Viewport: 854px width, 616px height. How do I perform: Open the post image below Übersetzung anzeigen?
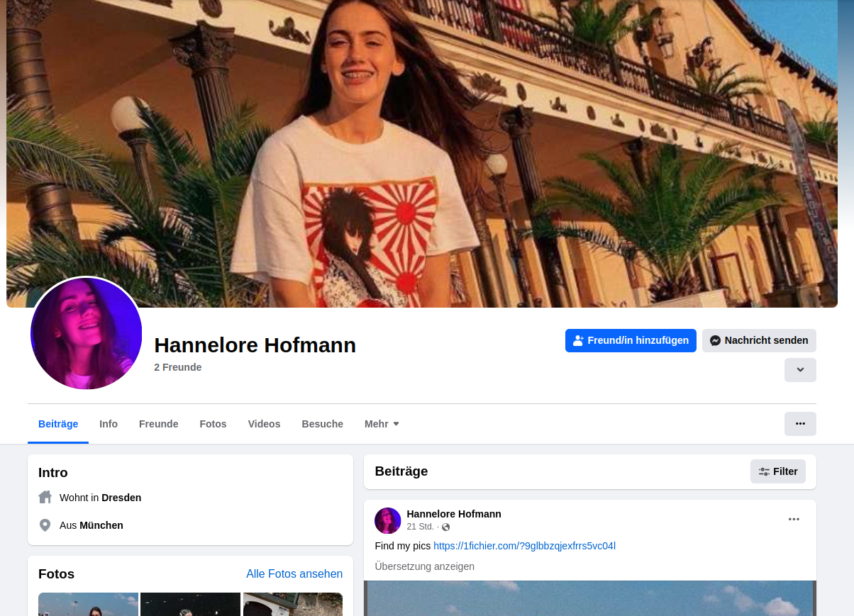tap(590, 598)
